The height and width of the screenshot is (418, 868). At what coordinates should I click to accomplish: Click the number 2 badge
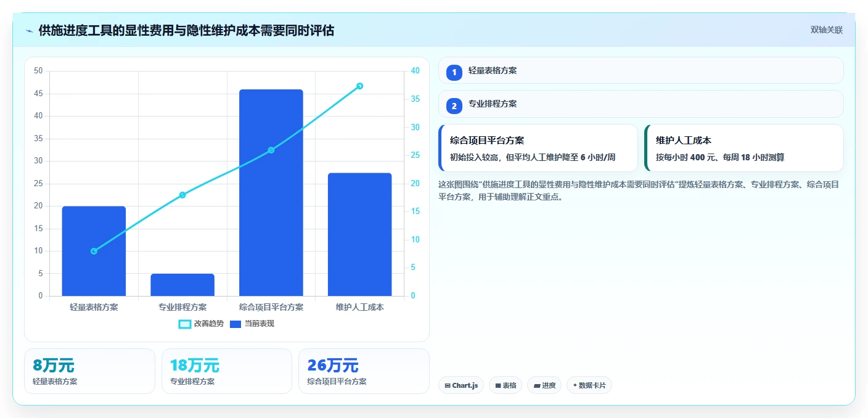click(454, 106)
